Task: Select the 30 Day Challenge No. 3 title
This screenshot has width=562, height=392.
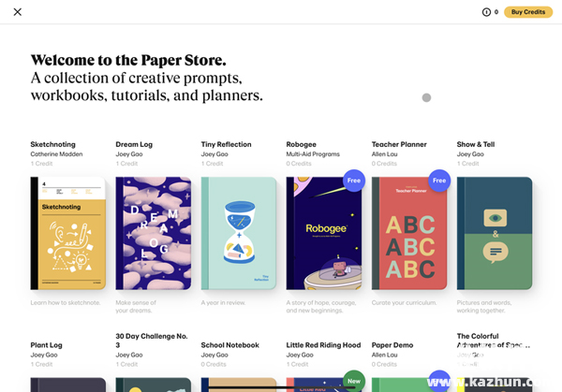Action: pyautogui.click(x=151, y=341)
